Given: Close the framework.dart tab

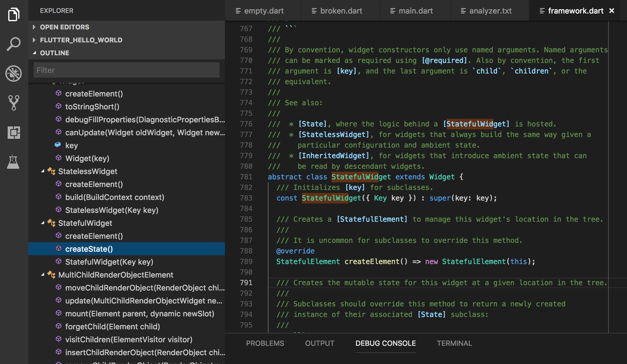Looking at the screenshot, I should click(x=612, y=11).
